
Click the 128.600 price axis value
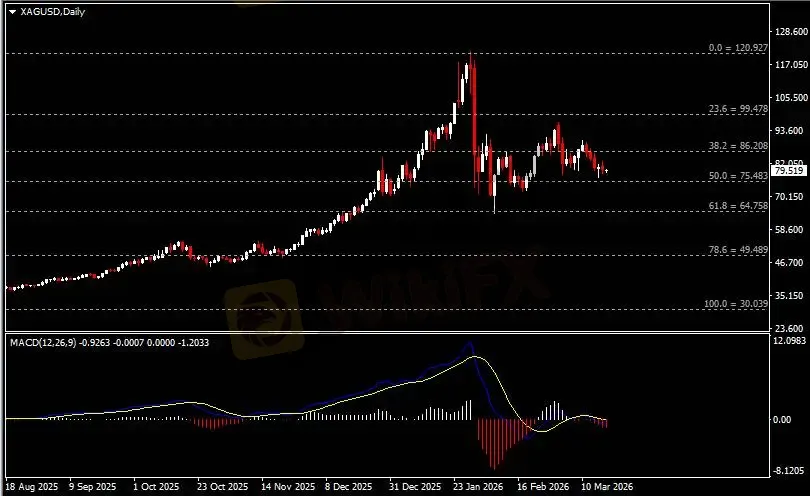click(x=791, y=32)
